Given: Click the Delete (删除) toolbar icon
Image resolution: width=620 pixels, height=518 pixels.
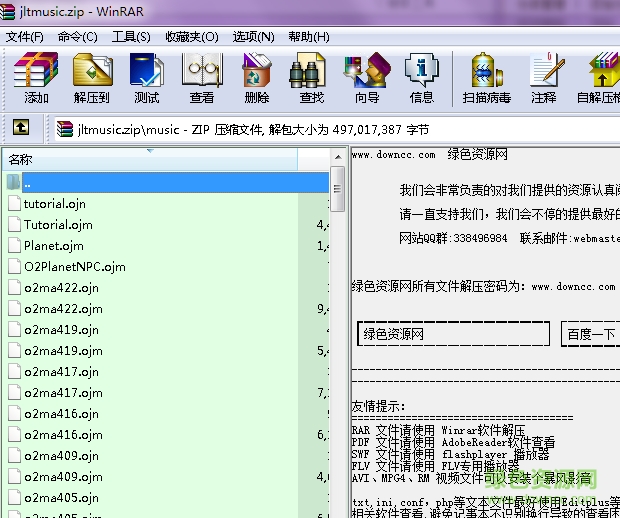Looking at the screenshot, I should point(257,78).
